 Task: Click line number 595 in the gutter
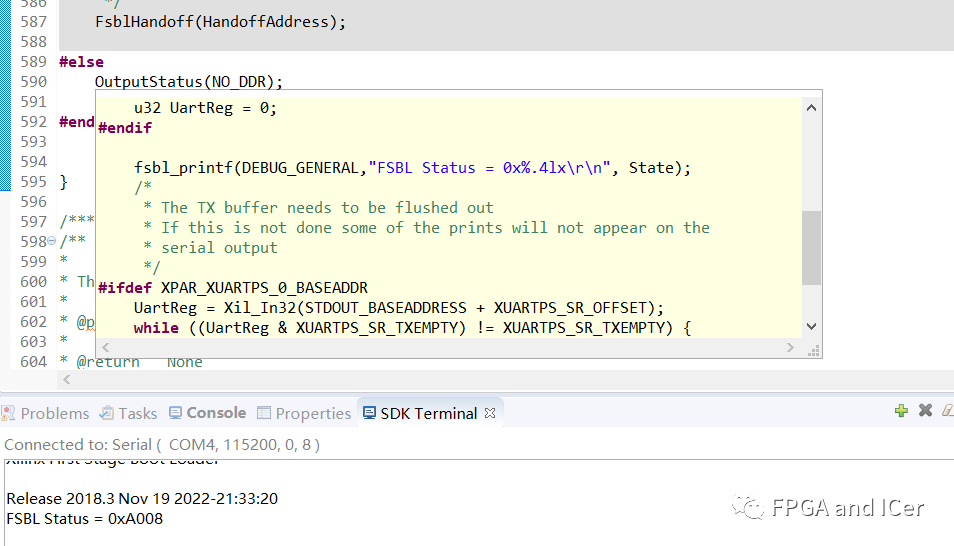click(33, 181)
